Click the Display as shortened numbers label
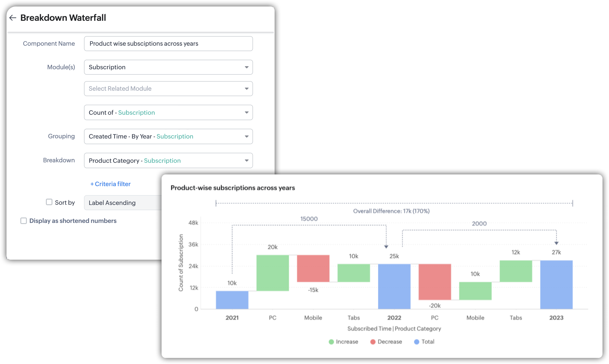609x364 pixels. pos(73,221)
